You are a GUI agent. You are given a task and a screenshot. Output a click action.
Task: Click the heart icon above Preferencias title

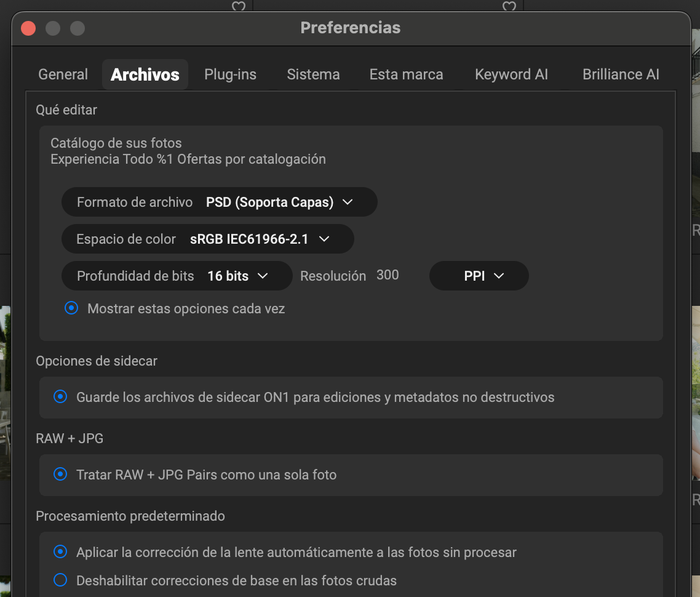click(239, 6)
